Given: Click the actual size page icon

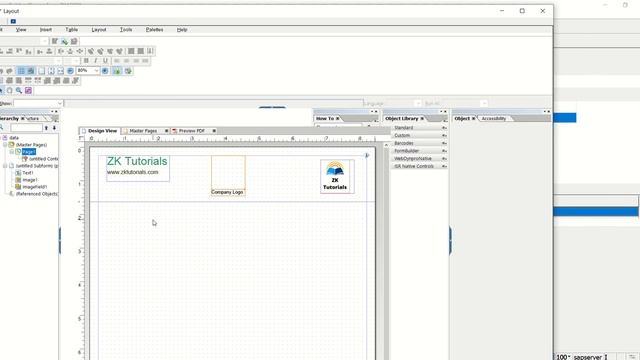Looking at the screenshot, I should (41, 71).
